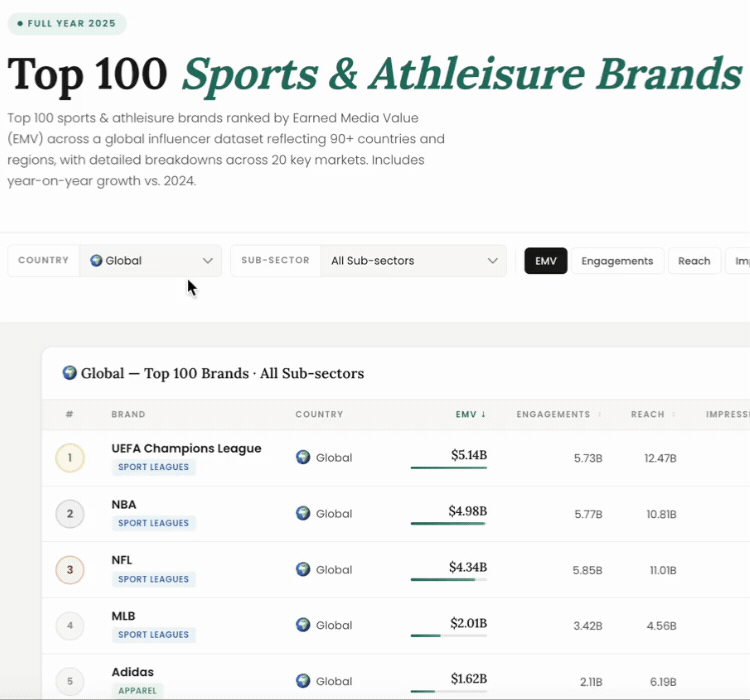
Task: Open the NFL brand name
Action: tap(121, 560)
